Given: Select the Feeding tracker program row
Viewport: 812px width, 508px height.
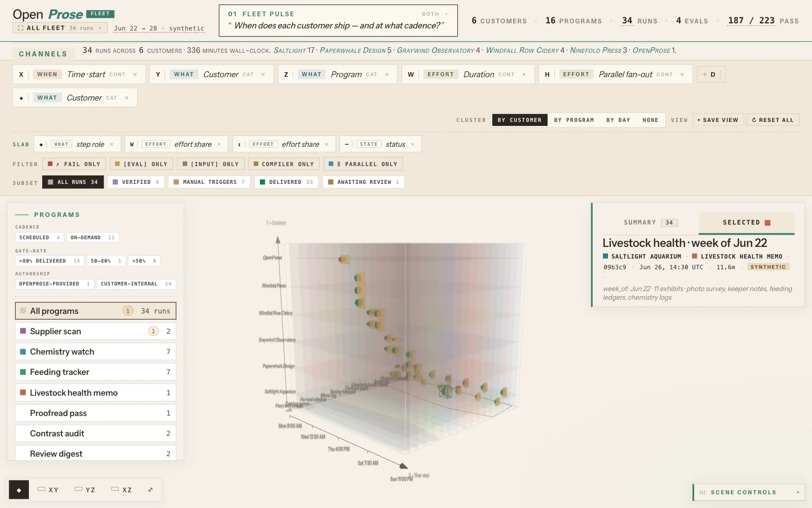Looking at the screenshot, I should pos(95,372).
